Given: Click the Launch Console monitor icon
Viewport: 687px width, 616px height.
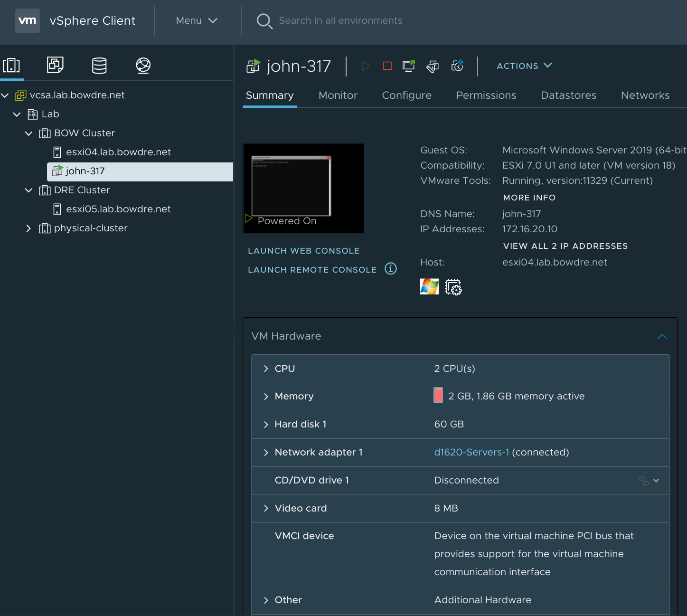Looking at the screenshot, I should pyautogui.click(x=409, y=66).
